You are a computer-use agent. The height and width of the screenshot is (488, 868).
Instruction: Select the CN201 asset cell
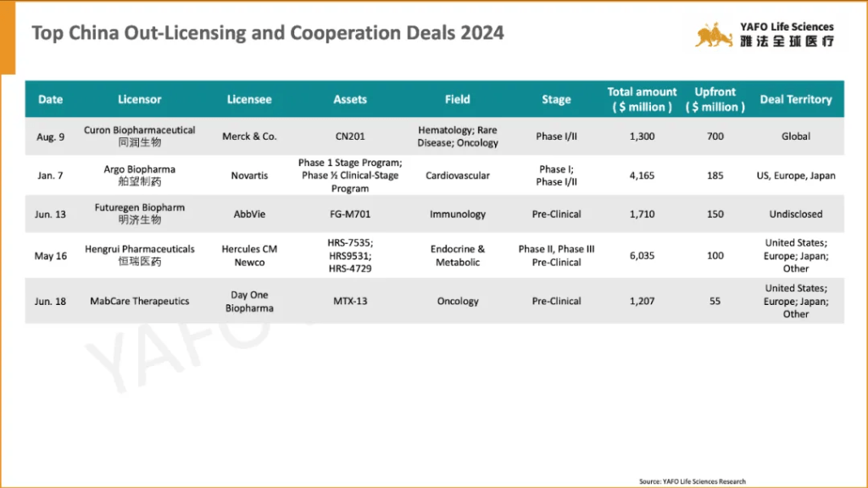(x=349, y=136)
